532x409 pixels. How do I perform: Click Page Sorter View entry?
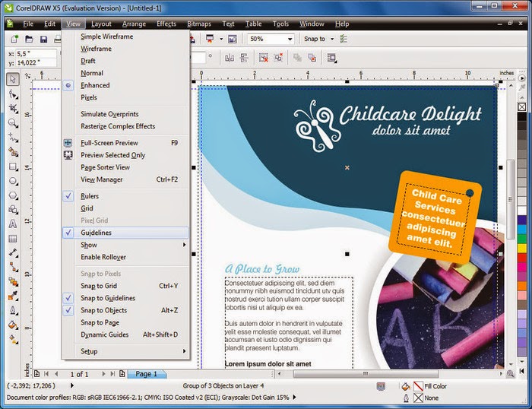tap(125, 167)
